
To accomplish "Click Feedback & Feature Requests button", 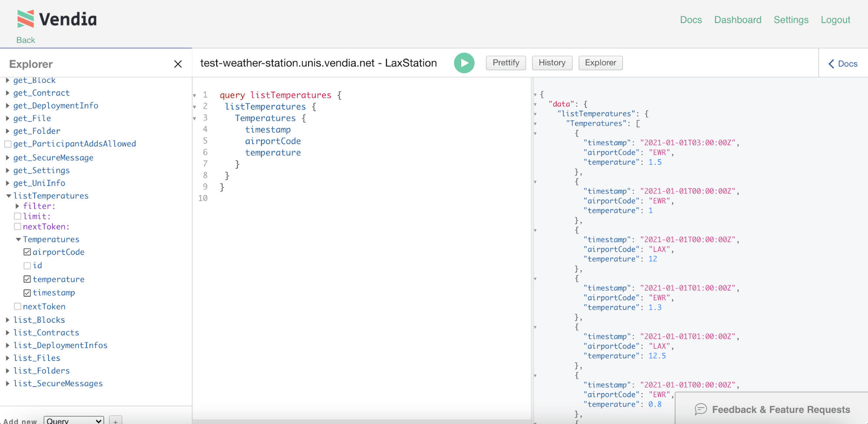I will (x=772, y=409).
